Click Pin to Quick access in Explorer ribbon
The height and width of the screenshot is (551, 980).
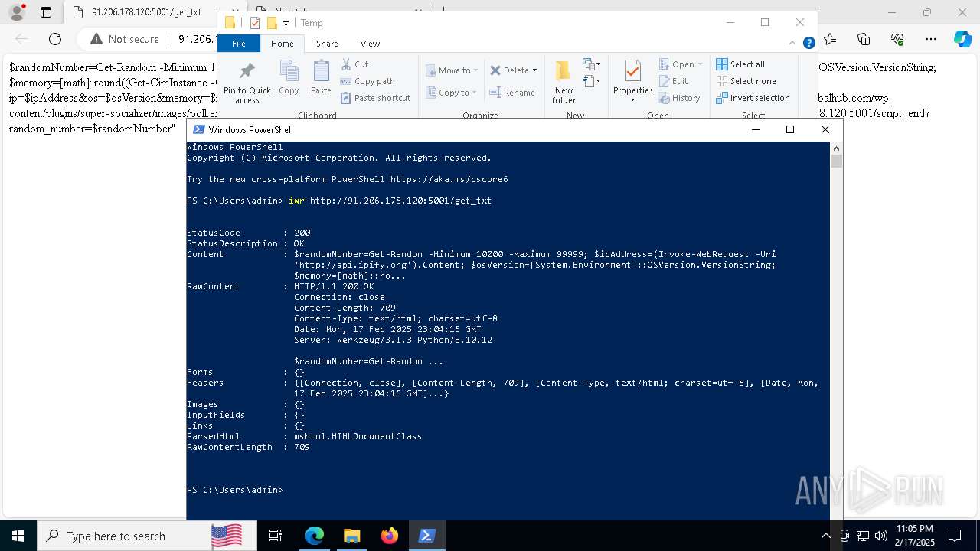247,83
